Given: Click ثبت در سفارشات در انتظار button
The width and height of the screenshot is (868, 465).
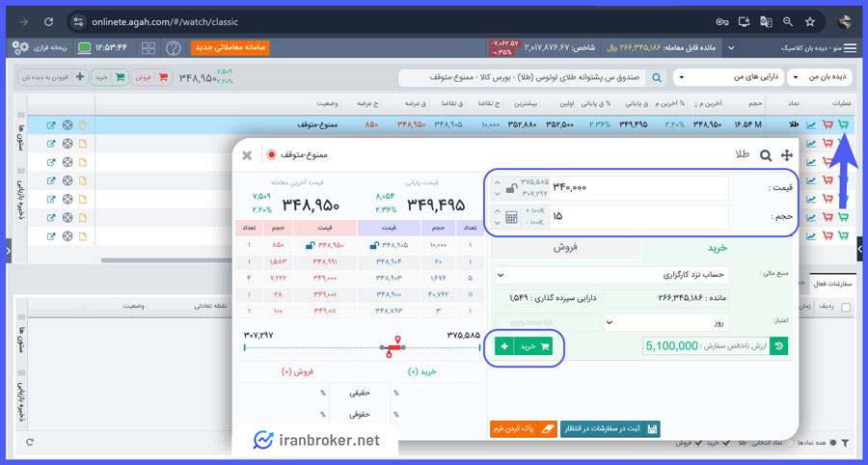Looking at the screenshot, I should [x=610, y=429].
